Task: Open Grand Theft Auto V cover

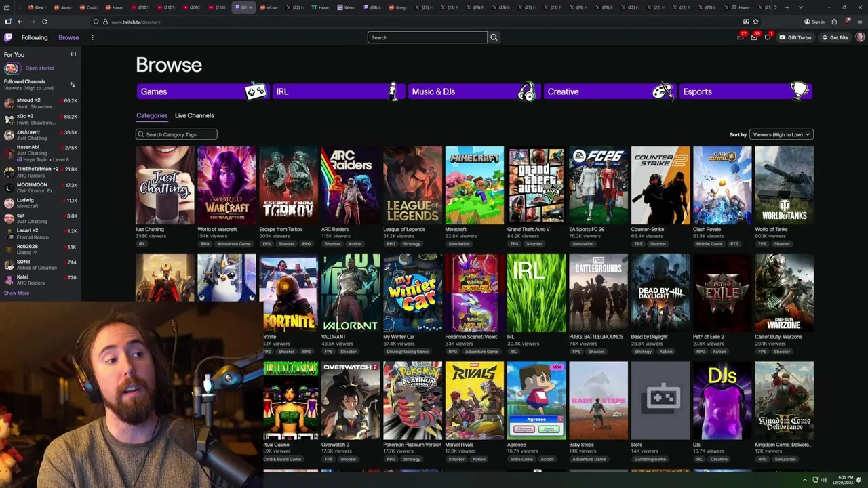Action: 536,185
